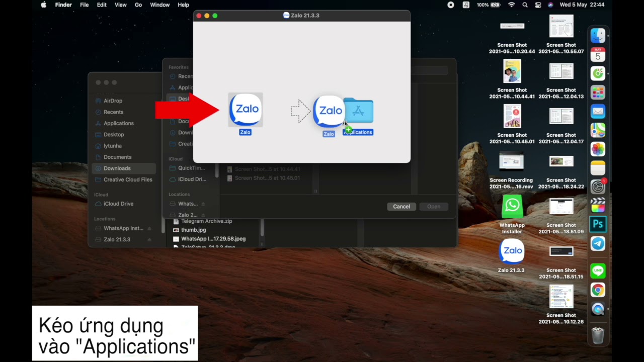Activate Siri from menu bar
This screenshot has height=362, width=644.
click(550, 5)
